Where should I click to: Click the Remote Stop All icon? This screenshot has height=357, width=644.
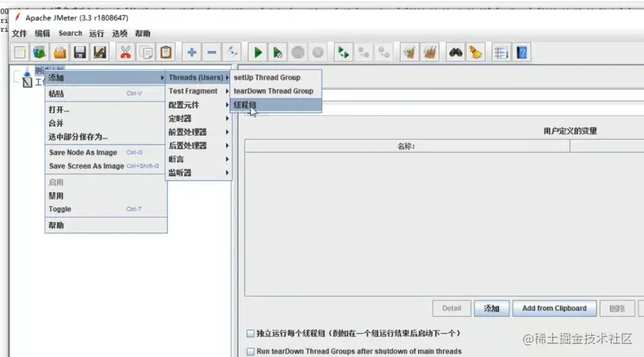[x=363, y=53]
